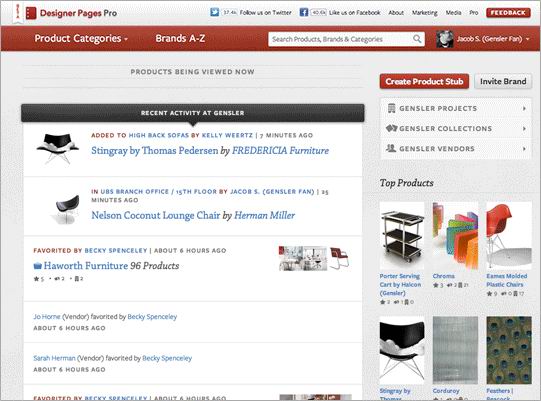
Task: Click the Designer Pages Pro logo icon
Action: click(x=31, y=13)
